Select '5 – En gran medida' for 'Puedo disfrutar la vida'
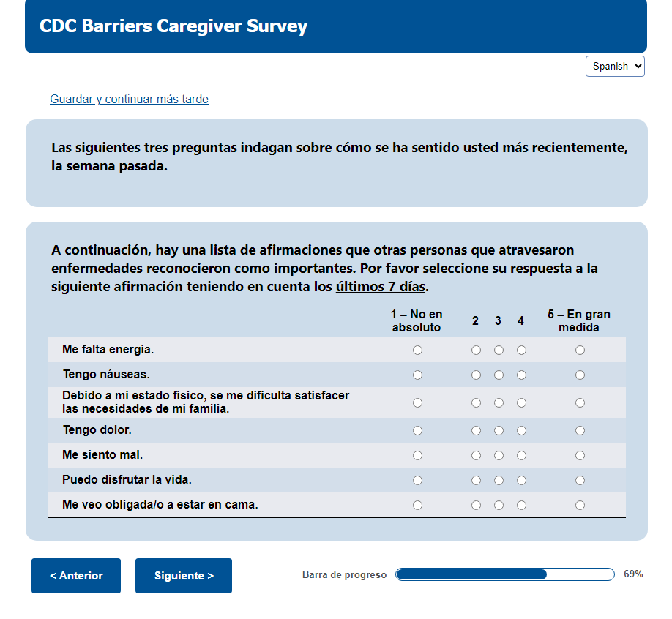The image size is (672, 619). [x=580, y=480]
